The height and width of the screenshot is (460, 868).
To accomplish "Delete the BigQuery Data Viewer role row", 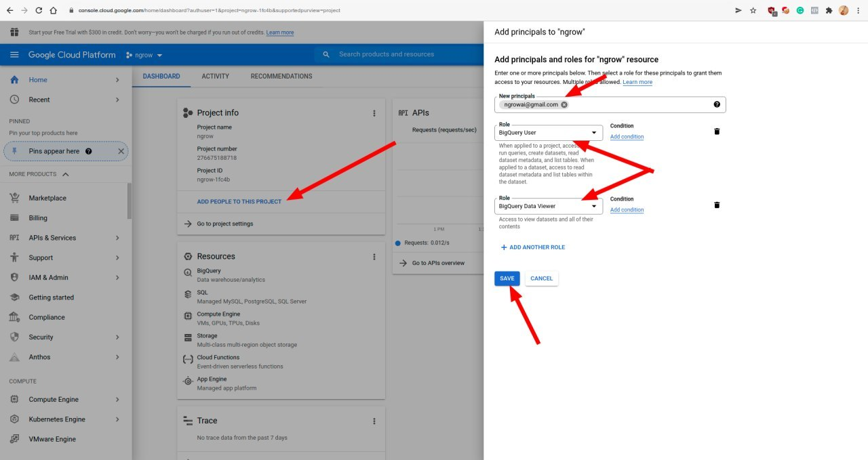I will [717, 205].
